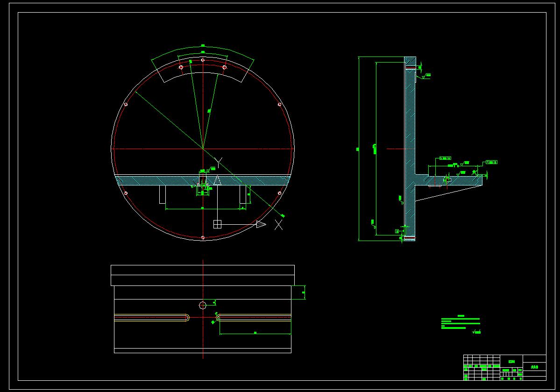The image size is (560, 392).
Task: Select the top plate rectangle in bottom view
Action: 203,275
